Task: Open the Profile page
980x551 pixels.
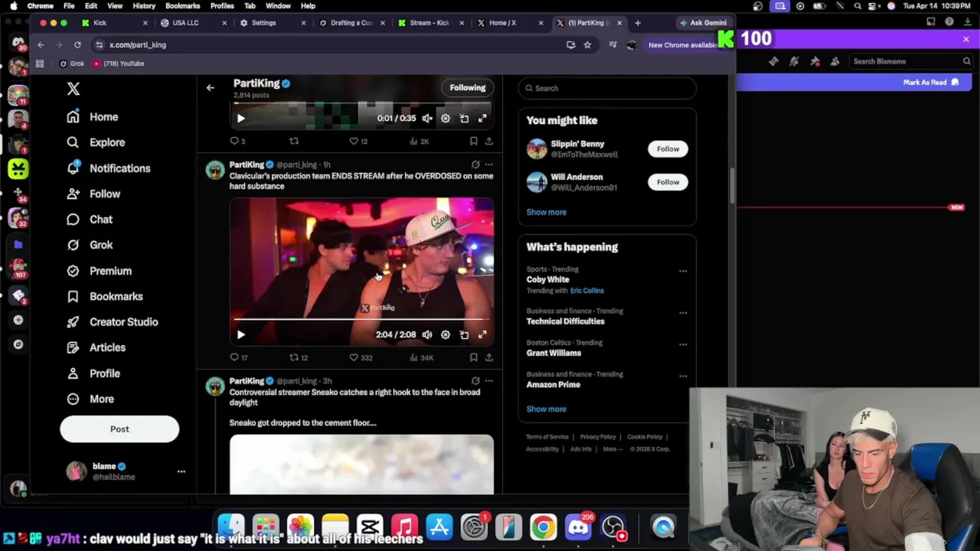Action: 93,373
